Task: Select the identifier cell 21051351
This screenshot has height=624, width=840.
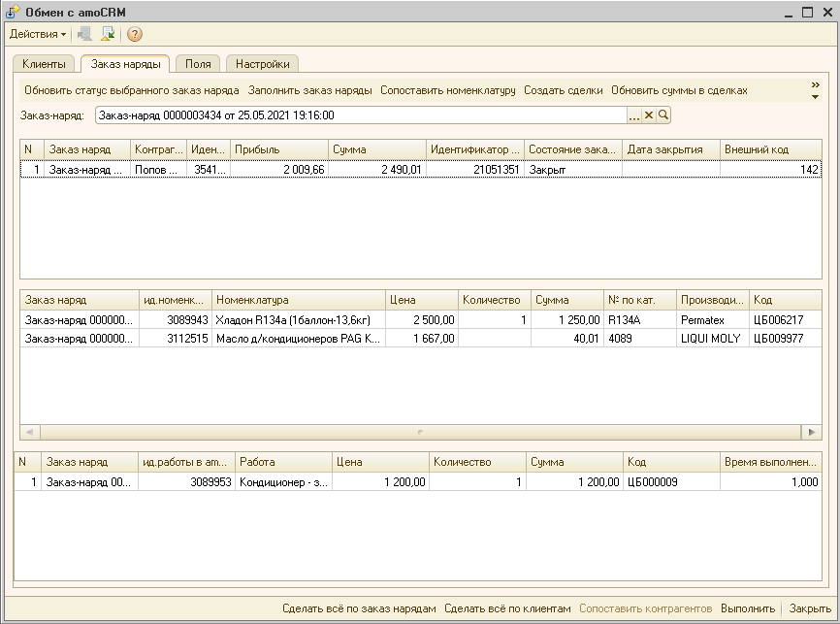Action: click(475, 170)
